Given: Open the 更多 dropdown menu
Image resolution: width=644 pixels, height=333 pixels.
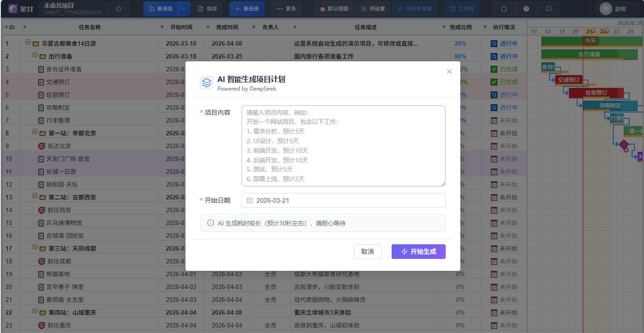Looking at the screenshot, I should pyautogui.click(x=287, y=8).
